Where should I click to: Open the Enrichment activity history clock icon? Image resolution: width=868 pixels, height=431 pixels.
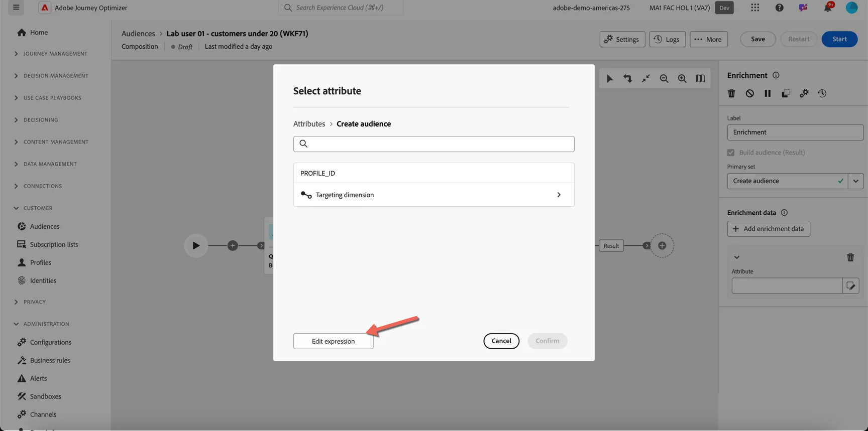pyautogui.click(x=822, y=93)
